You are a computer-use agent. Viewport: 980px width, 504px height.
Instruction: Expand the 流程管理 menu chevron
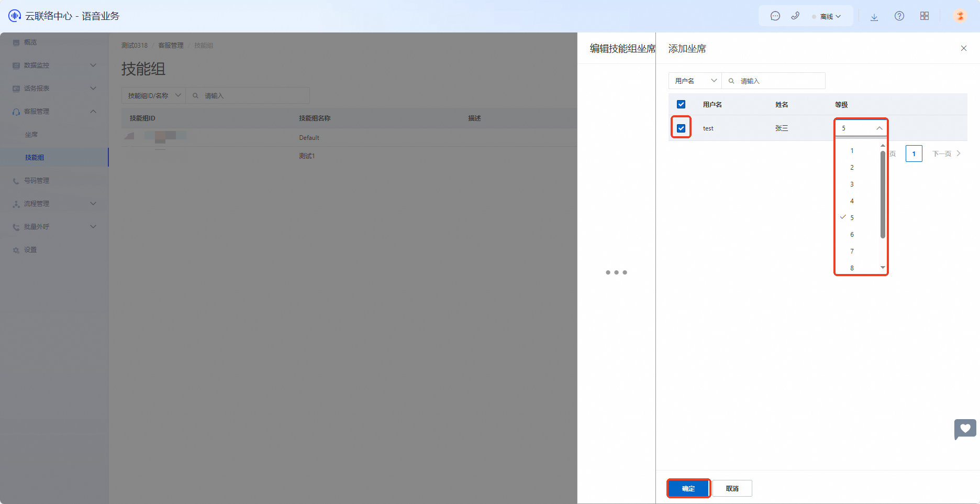coord(93,204)
